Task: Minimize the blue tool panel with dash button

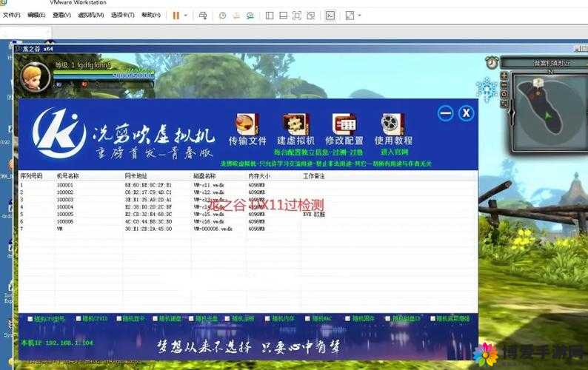Action: [x=445, y=113]
